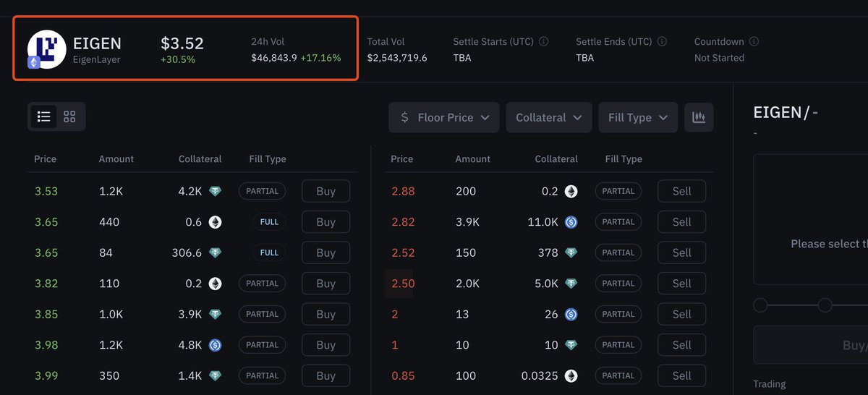The height and width of the screenshot is (395, 868).
Task: Click USDC collateral icon in 2.82 row
Action: coord(571,222)
